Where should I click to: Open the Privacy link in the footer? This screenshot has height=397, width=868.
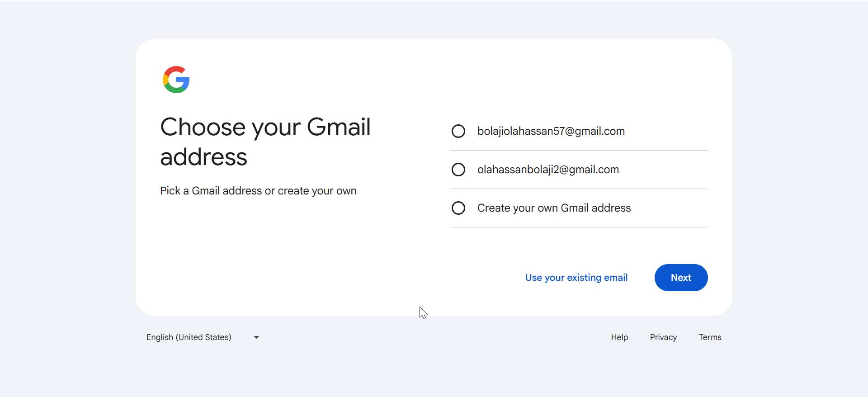(x=663, y=337)
